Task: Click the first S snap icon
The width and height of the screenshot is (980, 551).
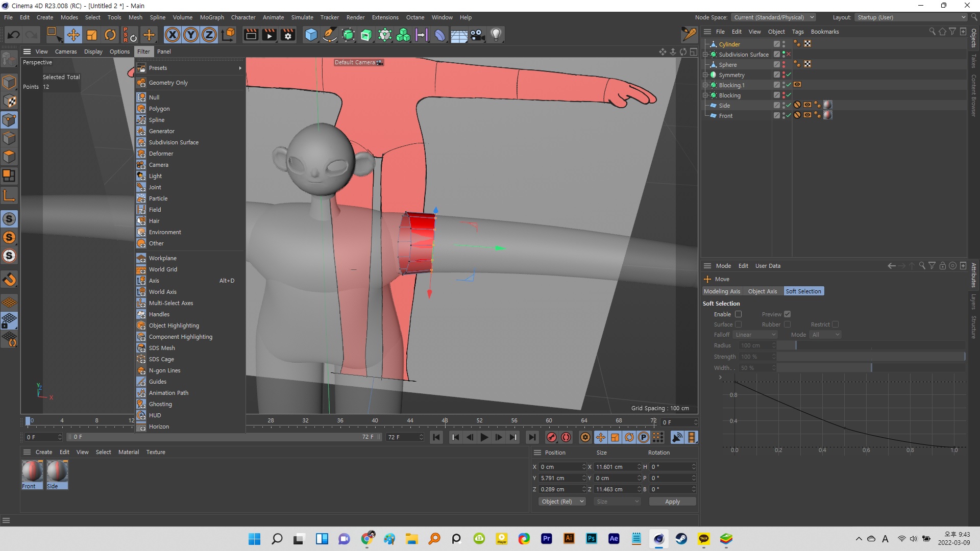Action: [x=9, y=219]
